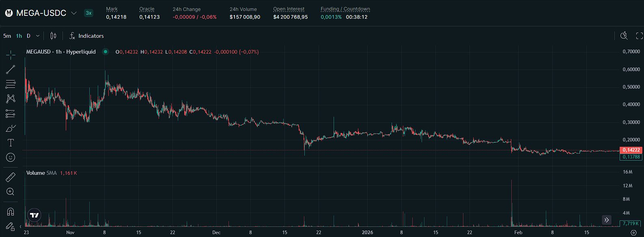Activate the zoom in tool

click(x=11, y=191)
